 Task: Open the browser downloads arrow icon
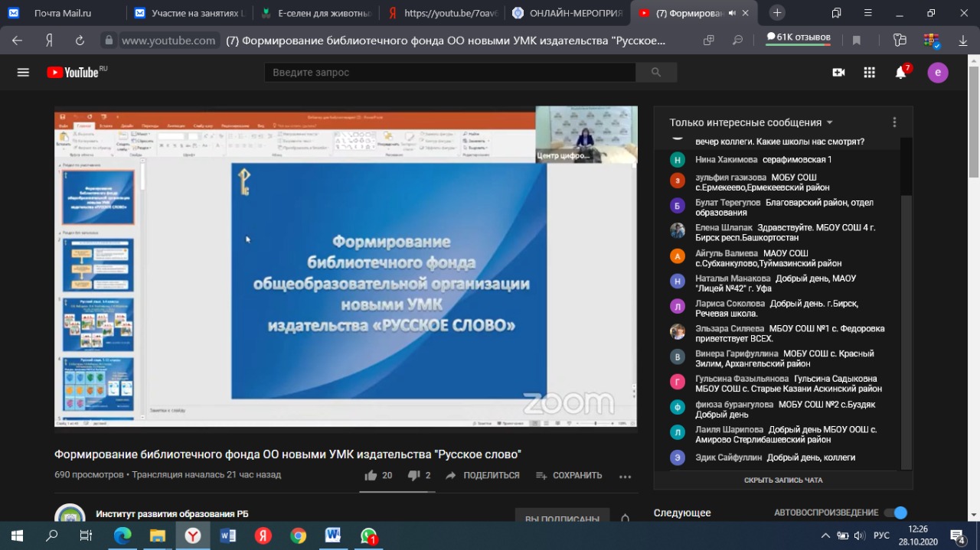(x=963, y=41)
